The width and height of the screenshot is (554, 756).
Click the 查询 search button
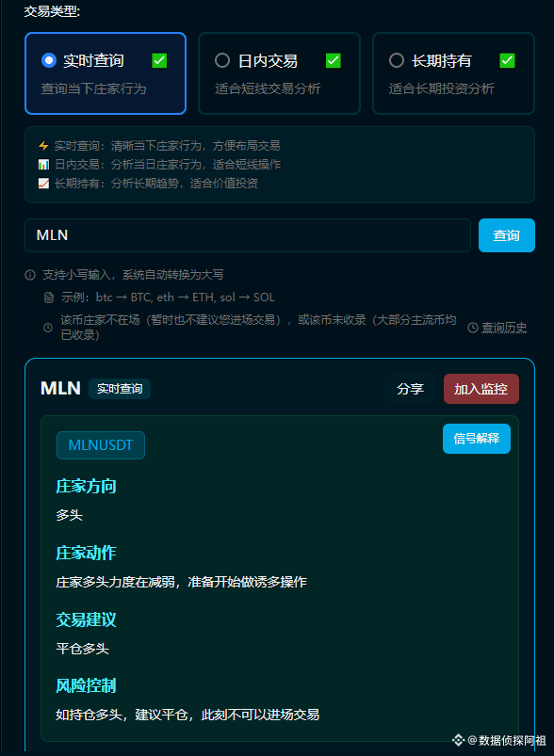507,235
